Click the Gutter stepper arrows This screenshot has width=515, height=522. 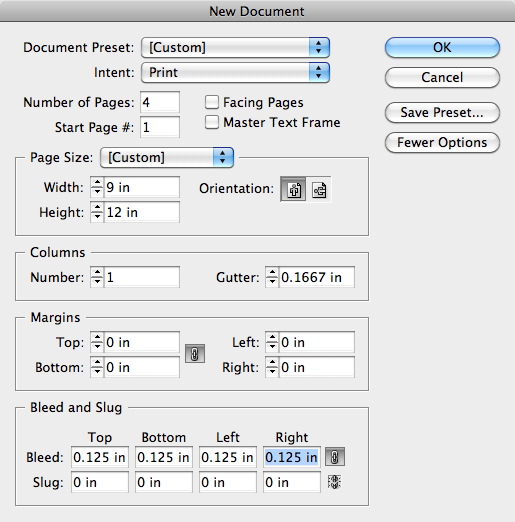point(272,277)
